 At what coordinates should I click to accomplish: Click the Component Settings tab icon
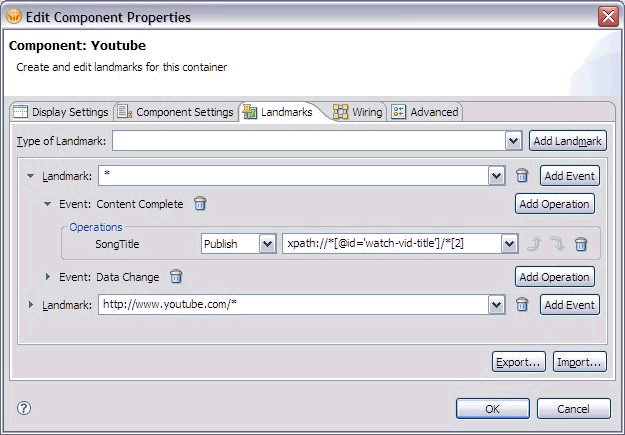[x=125, y=112]
